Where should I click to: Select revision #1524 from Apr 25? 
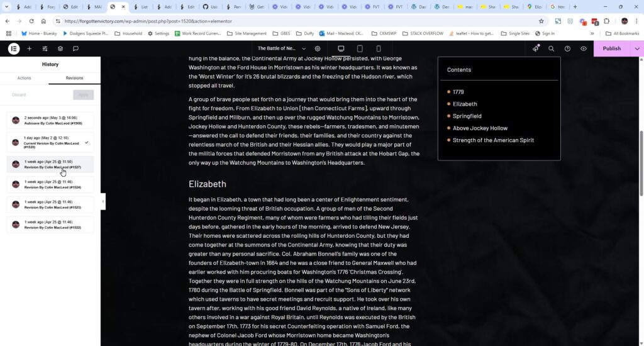[50, 184]
